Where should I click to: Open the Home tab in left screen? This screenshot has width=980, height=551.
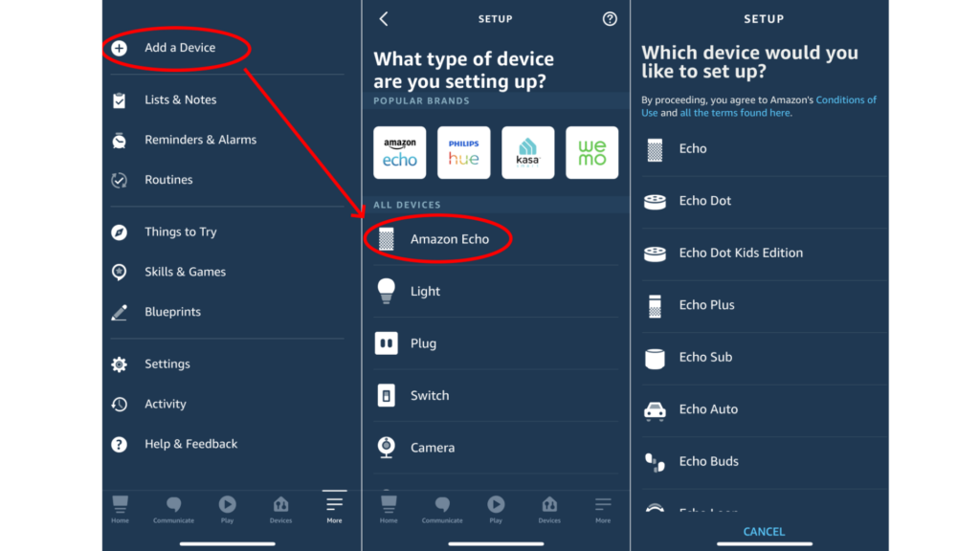coord(120,509)
